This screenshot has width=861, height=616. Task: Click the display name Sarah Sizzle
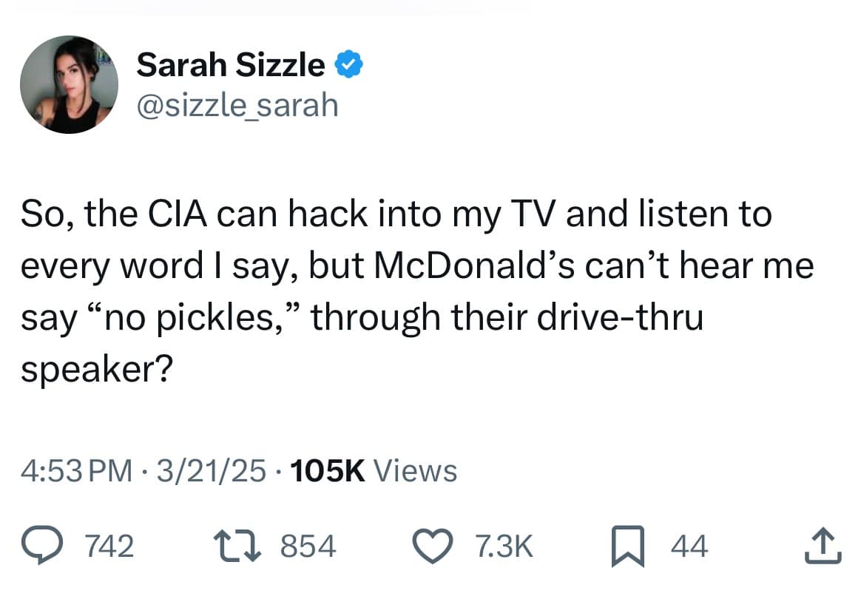230,67
